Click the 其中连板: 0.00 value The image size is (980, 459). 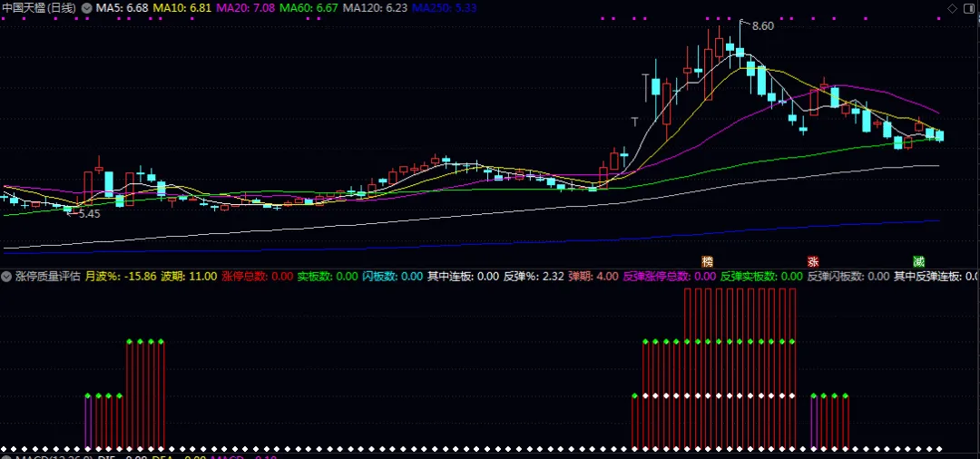point(463,276)
